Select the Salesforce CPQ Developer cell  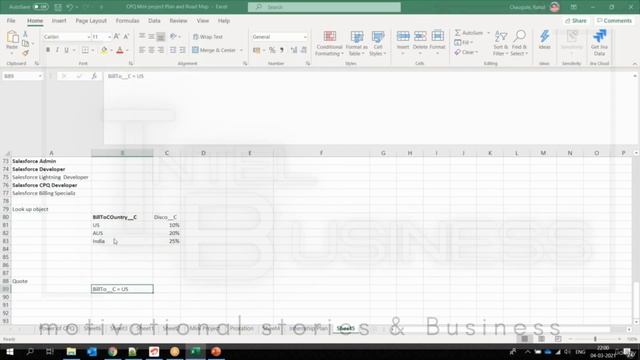pos(51,185)
